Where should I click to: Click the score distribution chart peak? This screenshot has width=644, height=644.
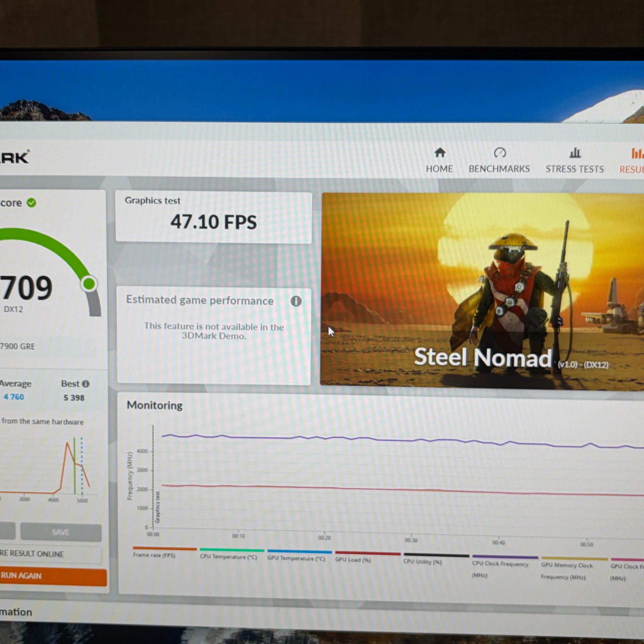pos(68,443)
